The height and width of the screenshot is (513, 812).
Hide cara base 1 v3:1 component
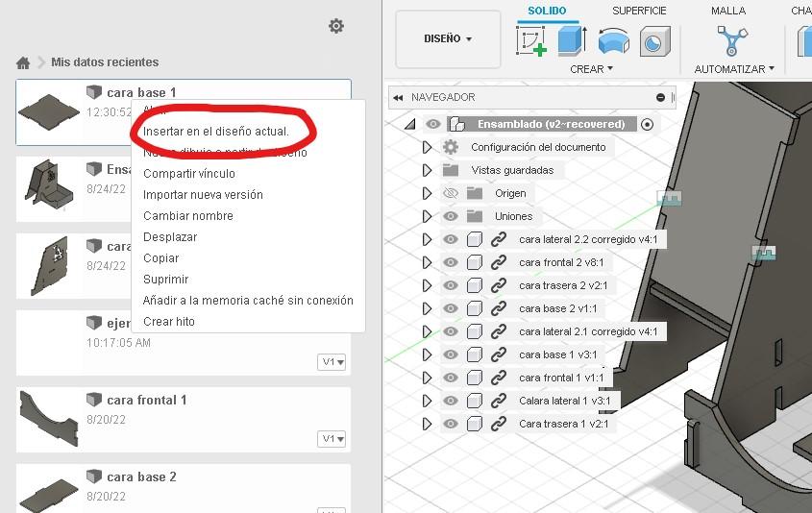pyautogui.click(x=451, y=354)
